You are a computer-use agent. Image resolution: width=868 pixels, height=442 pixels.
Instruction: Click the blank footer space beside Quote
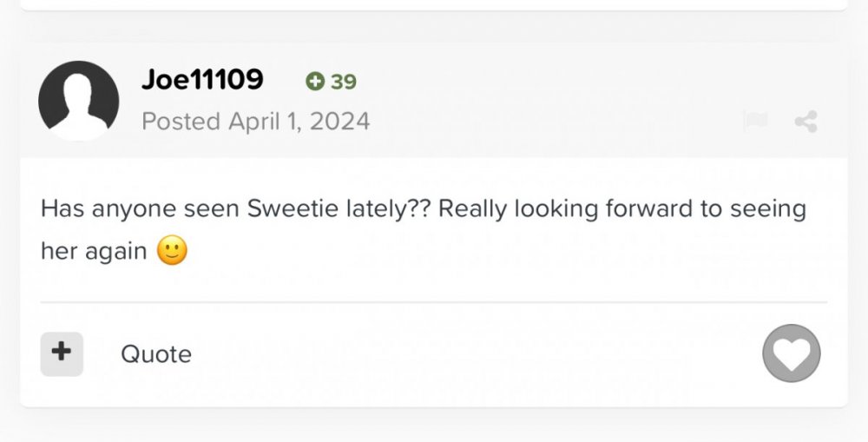(476, 354)
